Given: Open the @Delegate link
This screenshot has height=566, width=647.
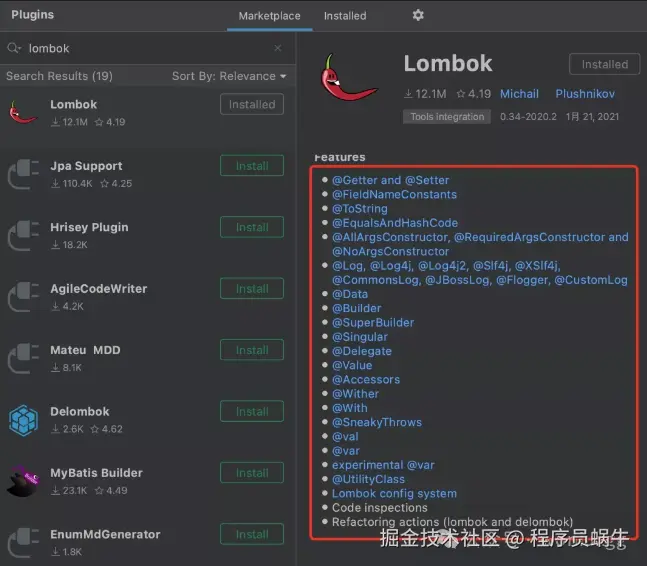Looking at the screenshot, I should point(362,351).
